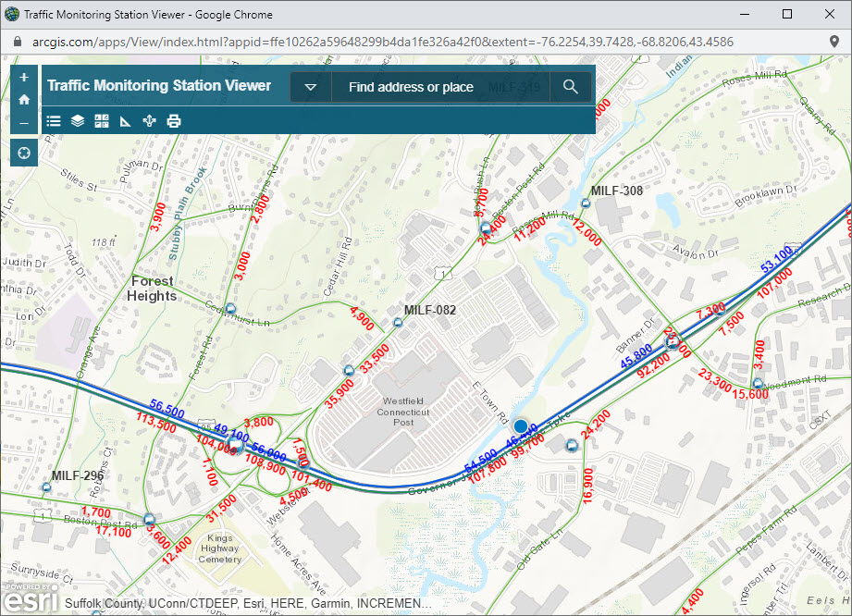This screenshot has width=852, height=616.
Task: Open the Basemap Gallery grid icon
Action: tap(102, 120)
